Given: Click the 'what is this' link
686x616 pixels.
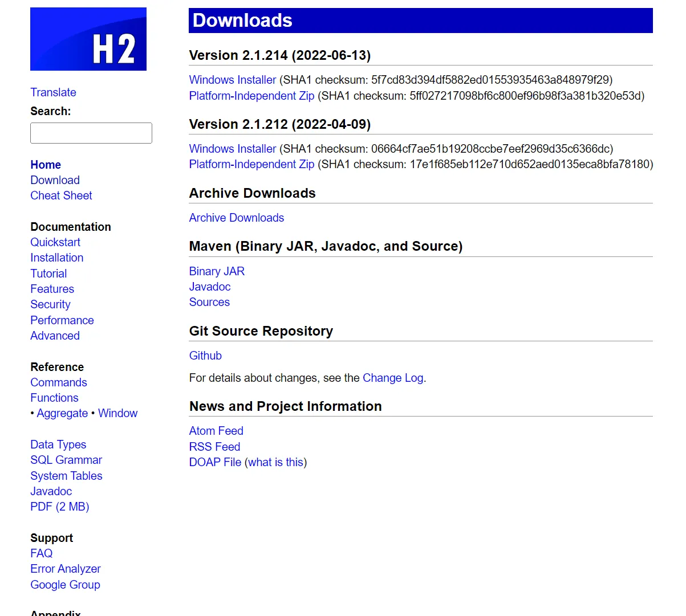Looking at the screenshot, I should 275,462.
